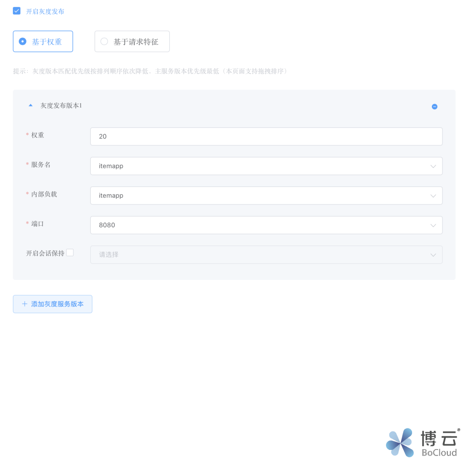Select the 基于请求特征 radio option

click(104, 41)
